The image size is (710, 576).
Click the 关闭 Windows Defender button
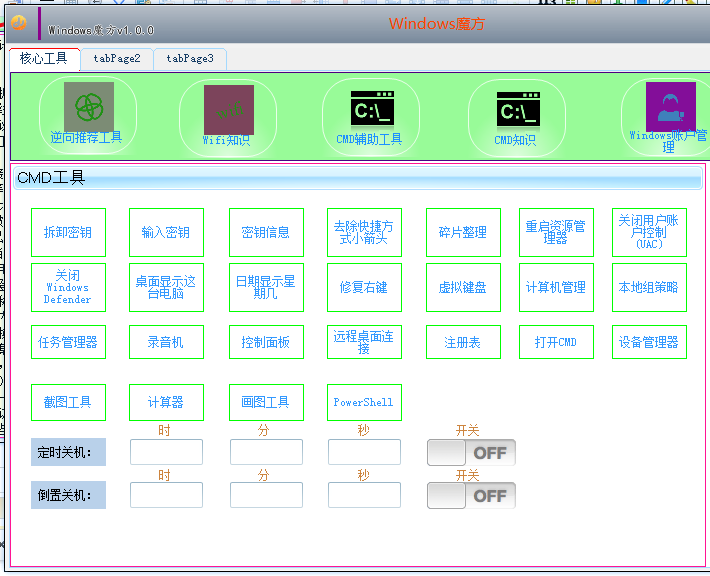[68, 288]
